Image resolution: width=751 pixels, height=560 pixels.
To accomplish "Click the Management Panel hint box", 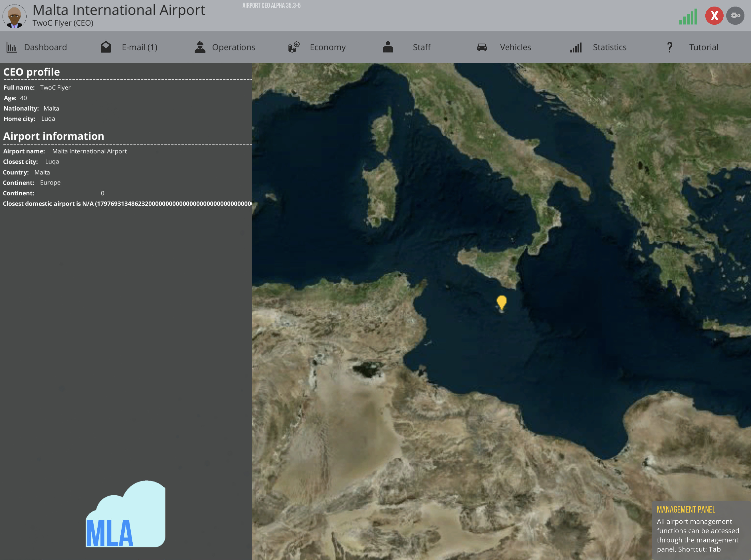I will click(x=701, y=530).
